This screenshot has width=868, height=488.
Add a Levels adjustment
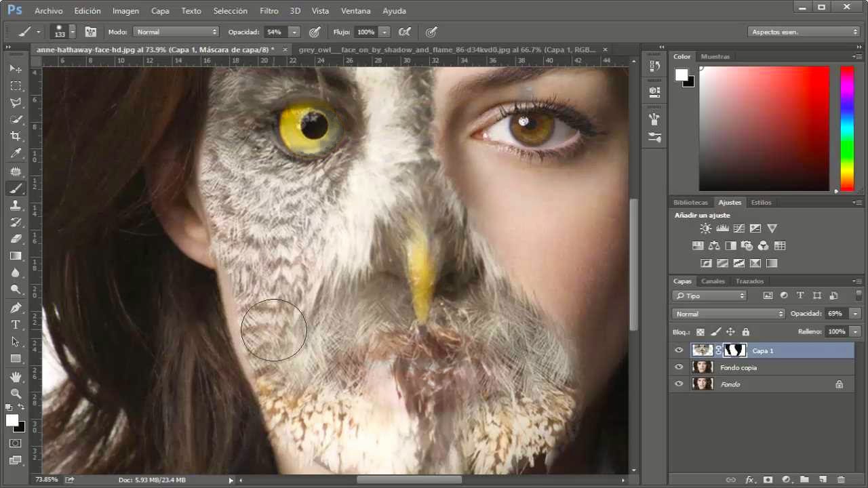[x=722, y=228]
